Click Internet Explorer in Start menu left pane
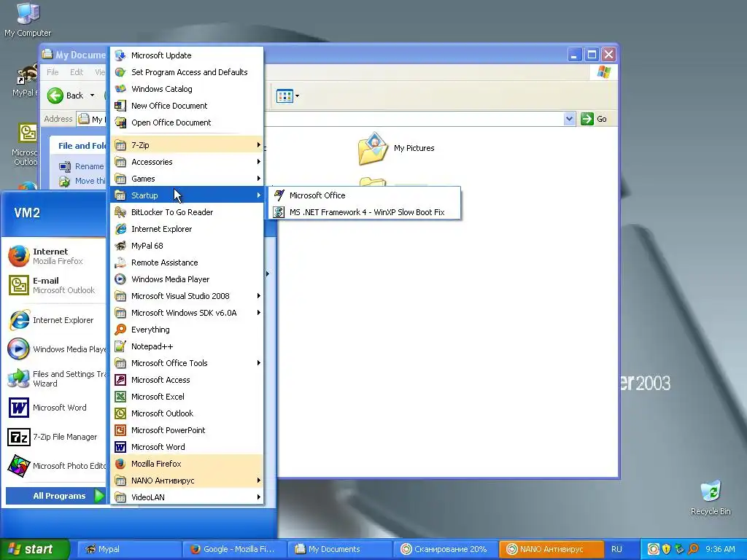The image size is (747, 560). pyautogui.click(x=56, y=320)
